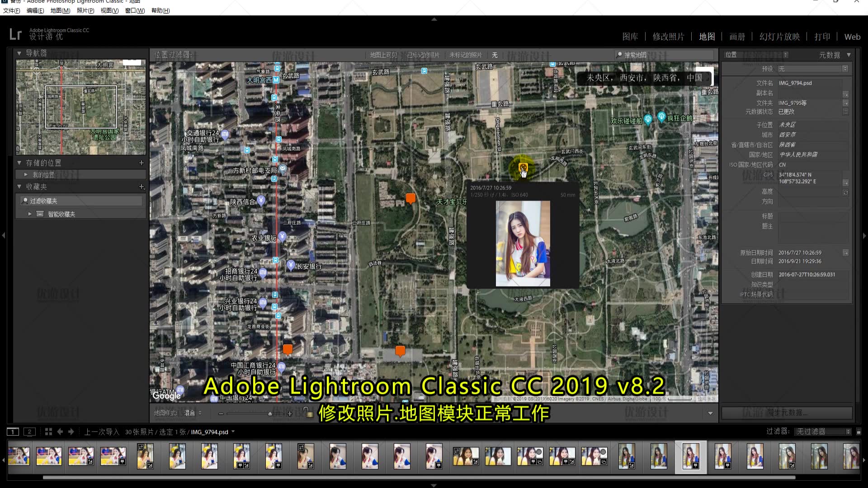Image resolution: width=868 pixels, height=488 pixels.
Task: Click the 欢乐碰碰船 attraction marker
Action: coord(648,119)
